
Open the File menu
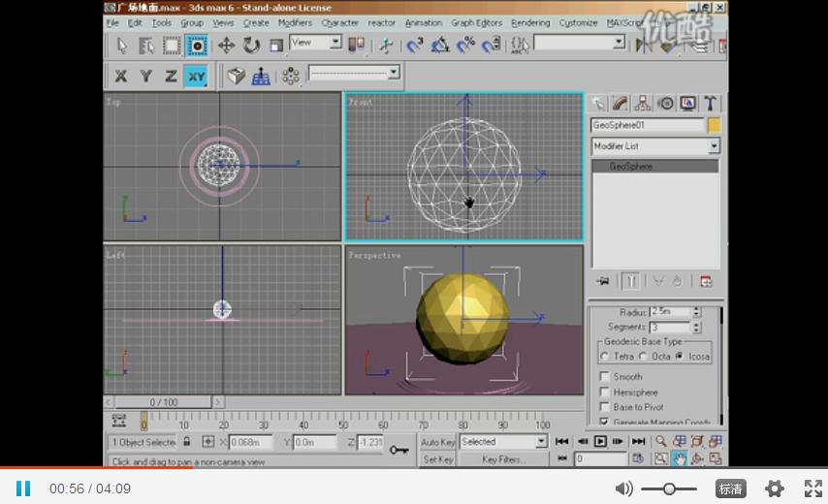pyautogui.click(x=112, y=22)
